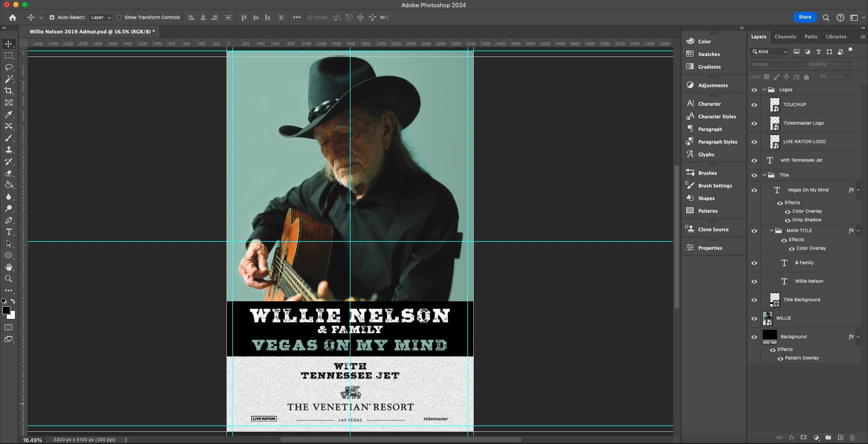Click the Home icon in options bar
Viewport: 868px width, 444px height.
click(x=13, y=18)
